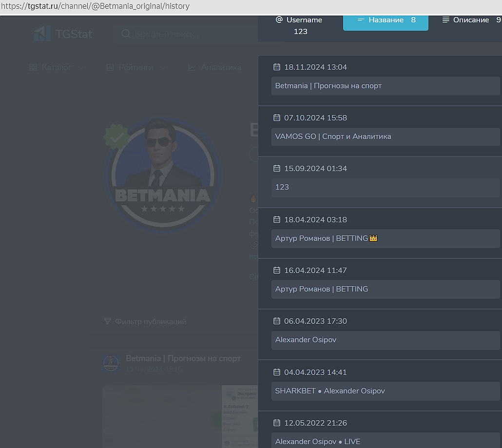This screenshot has height=448, width=502.
Task: Click the calendar icon beside 18.11.2024 13:04
Action: pos(277,67)
